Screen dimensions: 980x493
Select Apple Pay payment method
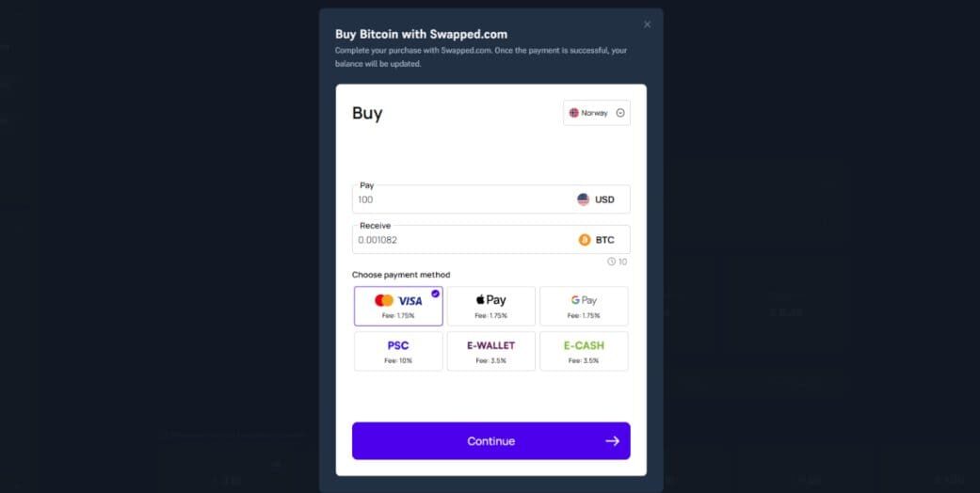coord(490,306)
